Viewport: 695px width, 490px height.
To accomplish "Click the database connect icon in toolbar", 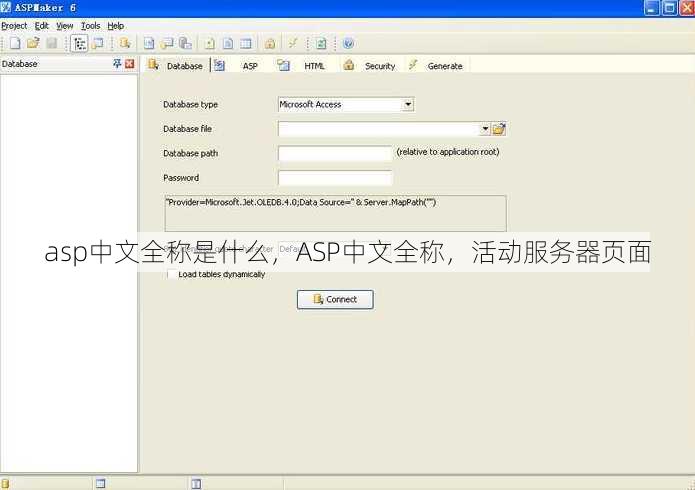I will [x=125, y=43].
